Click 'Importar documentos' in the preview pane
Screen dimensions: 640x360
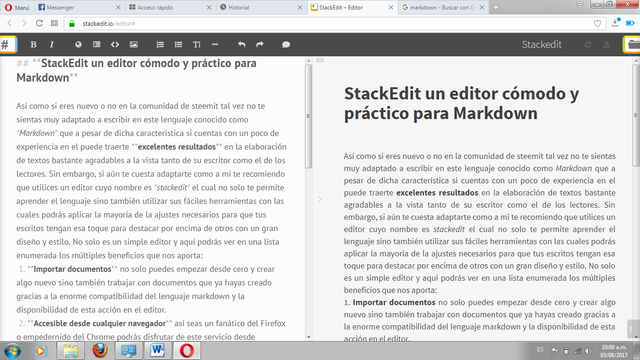tap(394, 302)
